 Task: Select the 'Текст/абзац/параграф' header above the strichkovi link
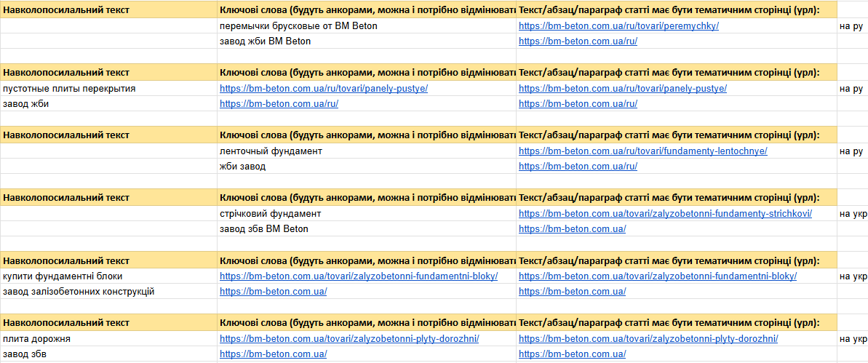pyautogui.click(x=677, y=197)
